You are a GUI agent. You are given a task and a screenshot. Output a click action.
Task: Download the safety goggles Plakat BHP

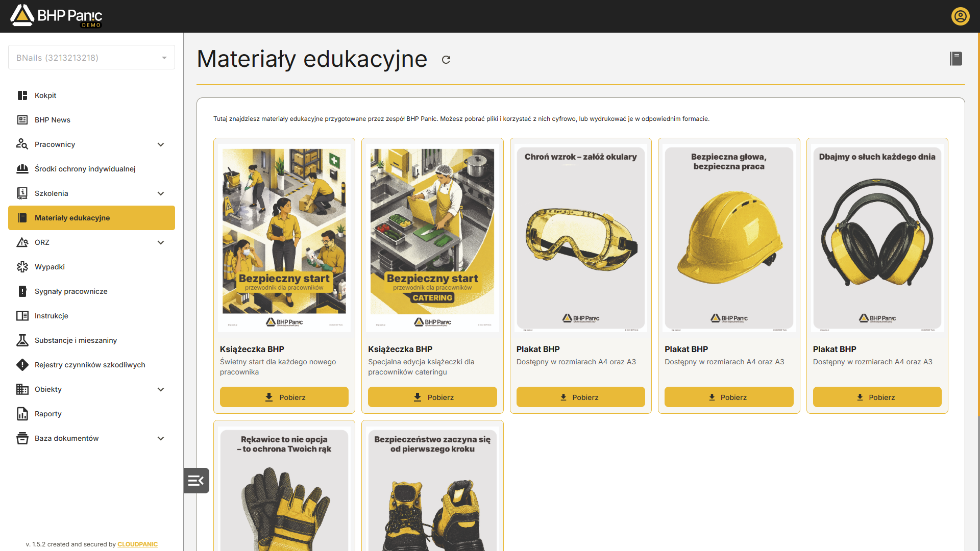click(x=581, y=397)
